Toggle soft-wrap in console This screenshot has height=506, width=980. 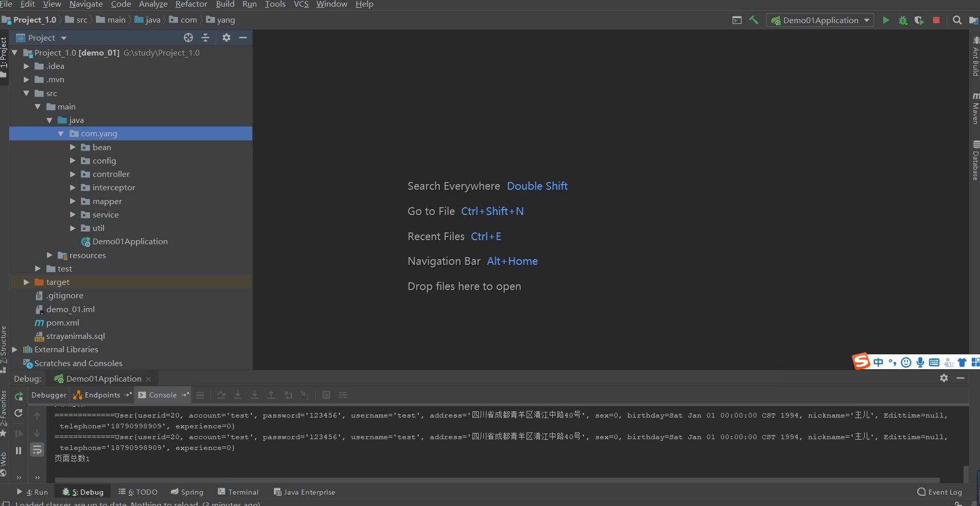click(37, 450)
